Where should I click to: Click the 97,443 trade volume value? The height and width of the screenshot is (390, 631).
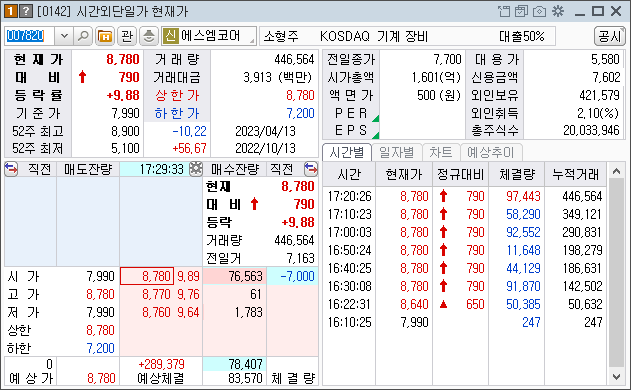(x=523, y=196)
